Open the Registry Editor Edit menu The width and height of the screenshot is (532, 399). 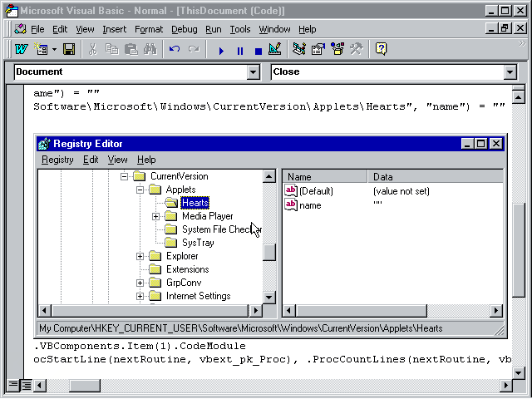pyautogui.click(x=91, y=160)
